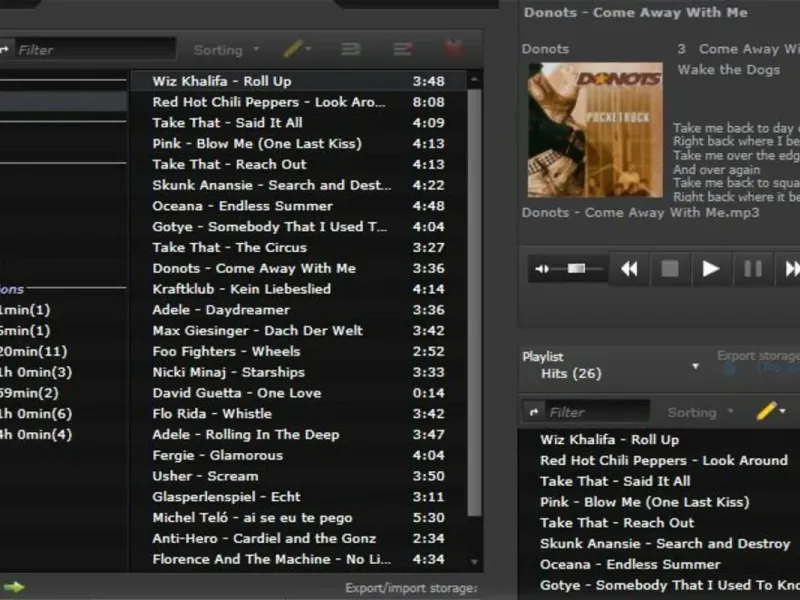
Task: Click 'Donots - Come Away With Me.mp3' filename
Action: (x=640, y=213)
